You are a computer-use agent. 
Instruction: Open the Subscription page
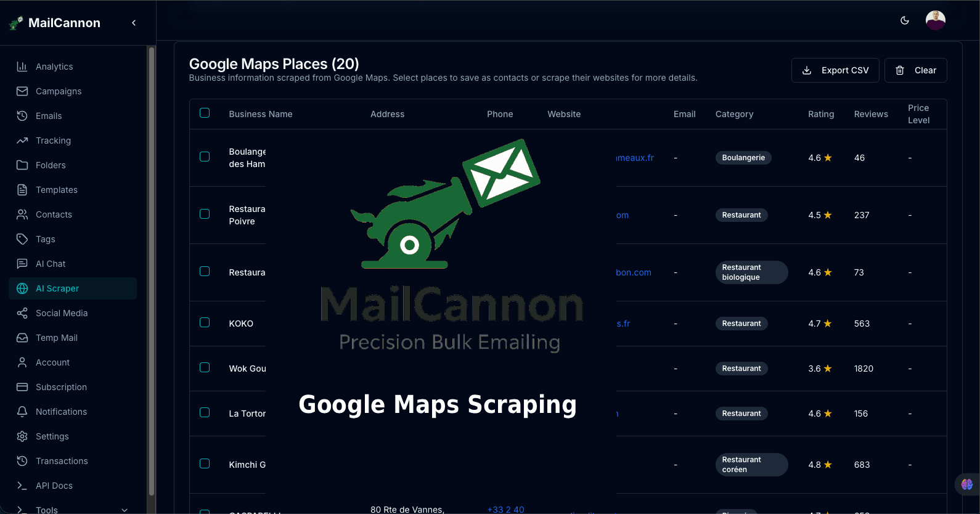pyautogui.click(x=73, y=387)
